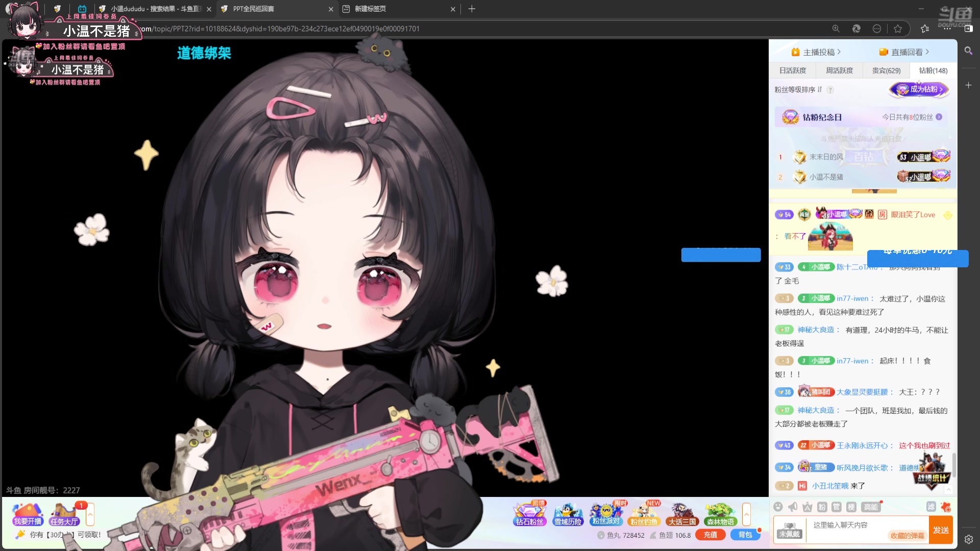Viewport: 980px width, 551px height.
Task: Expand the arrow after 森林物语 icons
Action: pos(746,514)
